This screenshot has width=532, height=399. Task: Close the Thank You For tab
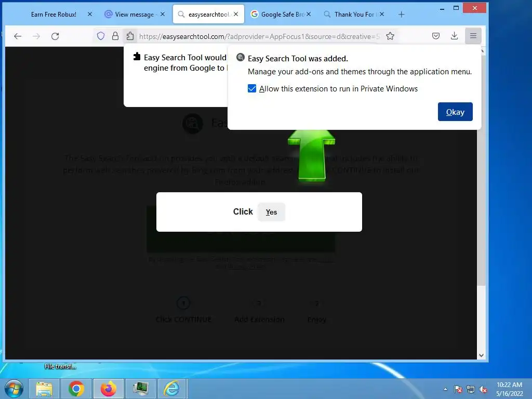click(382, 14)
